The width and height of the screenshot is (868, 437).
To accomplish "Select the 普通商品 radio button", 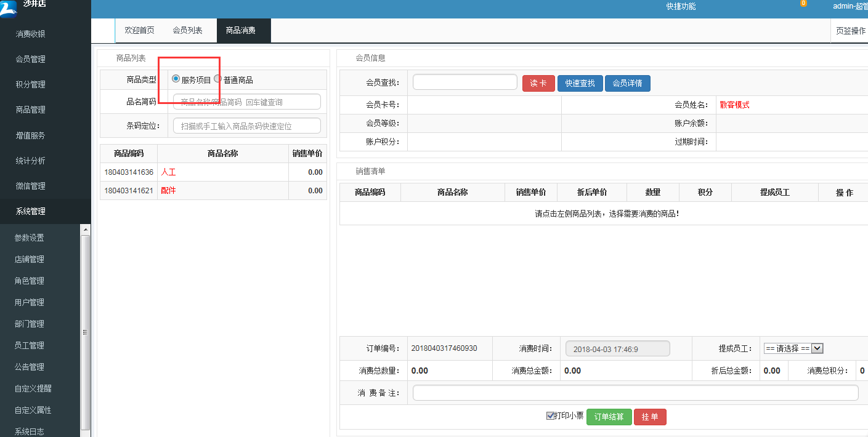I will [218, 79].
